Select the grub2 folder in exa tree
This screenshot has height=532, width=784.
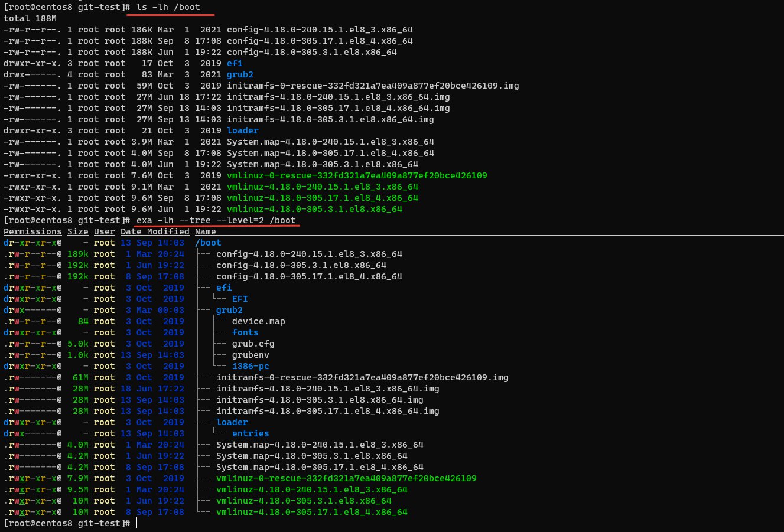pos(229,310)
